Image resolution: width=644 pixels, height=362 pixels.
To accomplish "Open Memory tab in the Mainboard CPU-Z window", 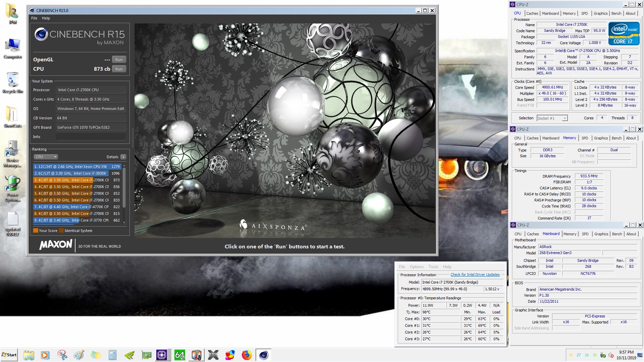I will coord(570,234).
